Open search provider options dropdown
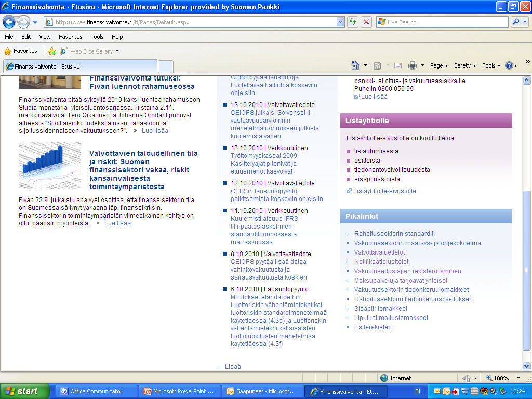The image size is (532, 399). [525, 22]
